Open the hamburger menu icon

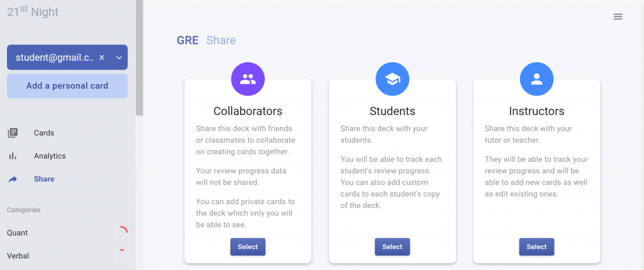tap(618, 17)
